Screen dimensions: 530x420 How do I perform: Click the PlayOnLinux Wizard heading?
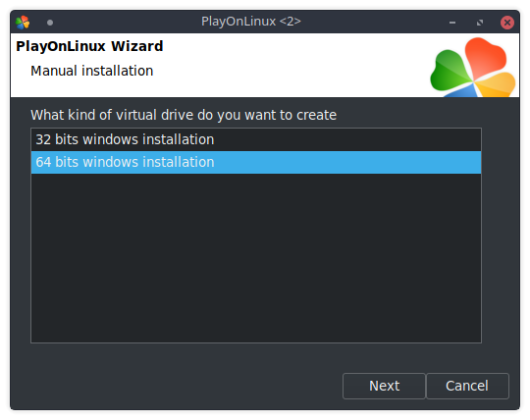89,46
